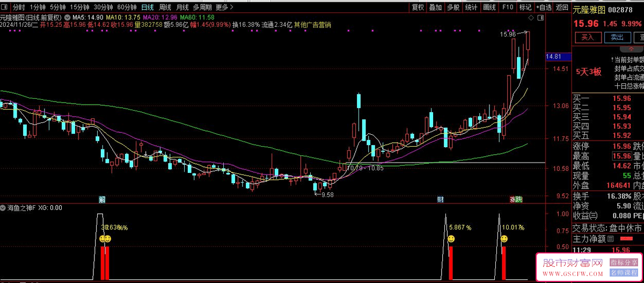Click the 买入 buy button
This screenshot has height=283, width=644.
coord(588,38)
